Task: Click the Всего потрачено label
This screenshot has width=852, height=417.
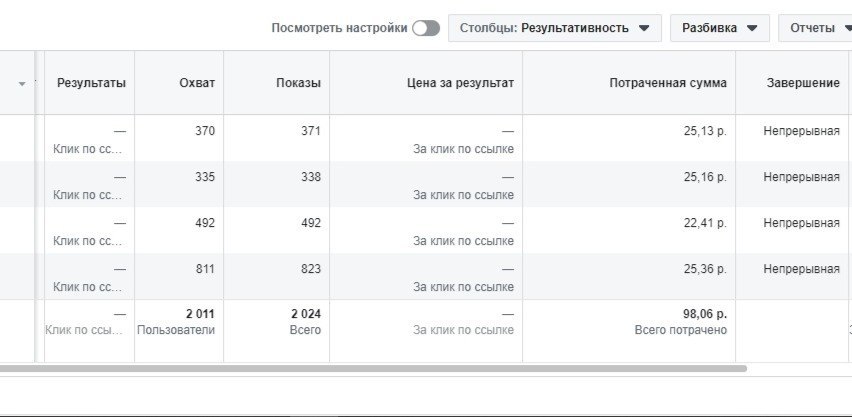Action: (681, 330)
